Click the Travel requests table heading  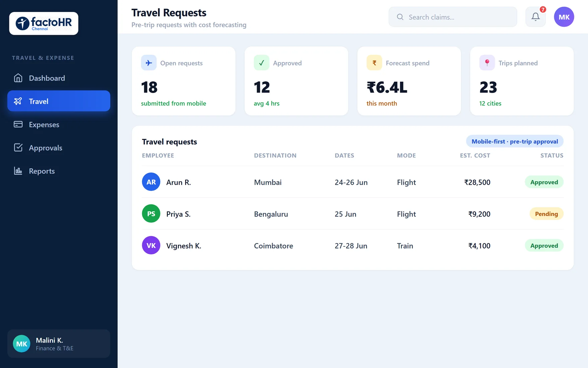169,142
